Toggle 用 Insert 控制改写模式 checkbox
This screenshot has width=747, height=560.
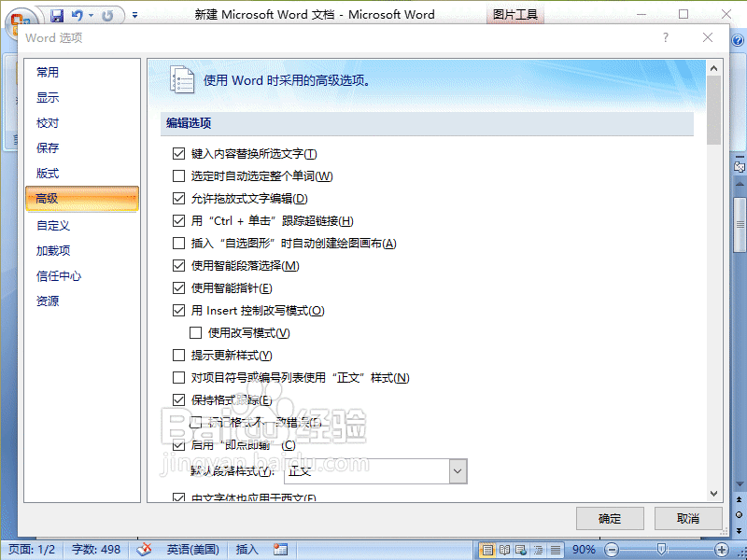(178, 311)
